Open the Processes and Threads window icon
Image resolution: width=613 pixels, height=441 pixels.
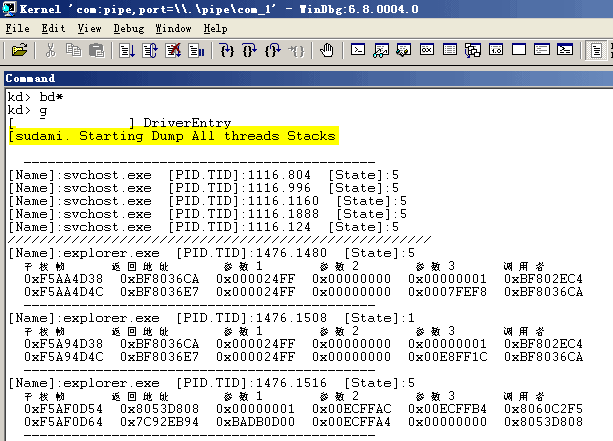542,50
